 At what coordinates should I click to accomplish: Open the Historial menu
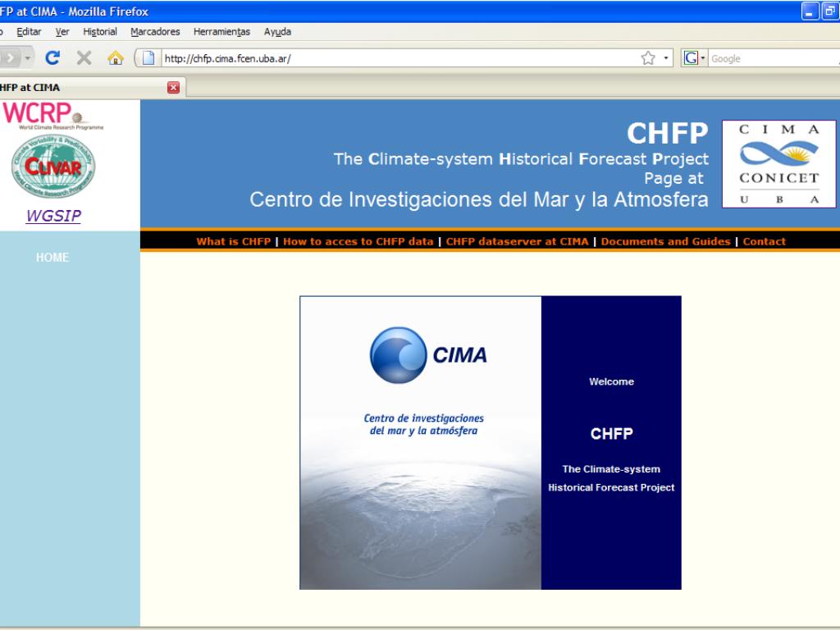click(99, 32)
